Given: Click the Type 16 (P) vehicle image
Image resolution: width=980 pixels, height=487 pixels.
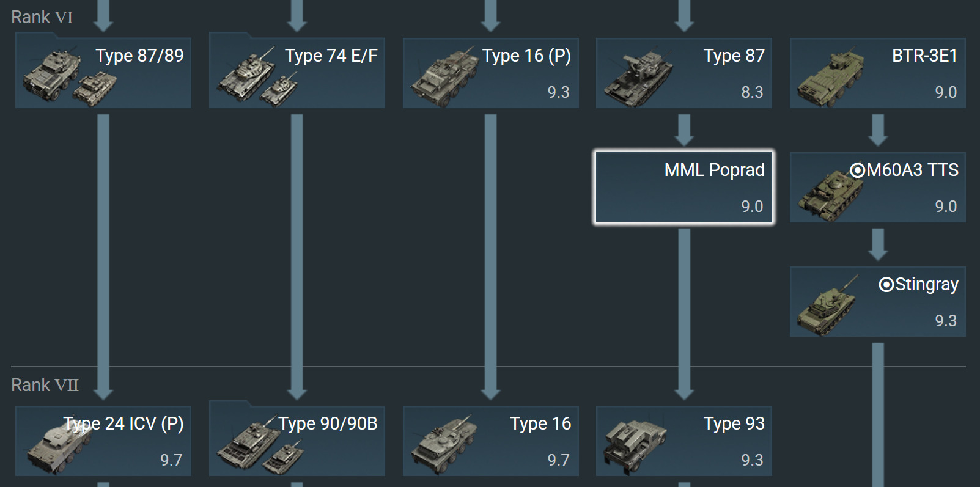Looking at the screenshot, I should (x=444, y=77).
